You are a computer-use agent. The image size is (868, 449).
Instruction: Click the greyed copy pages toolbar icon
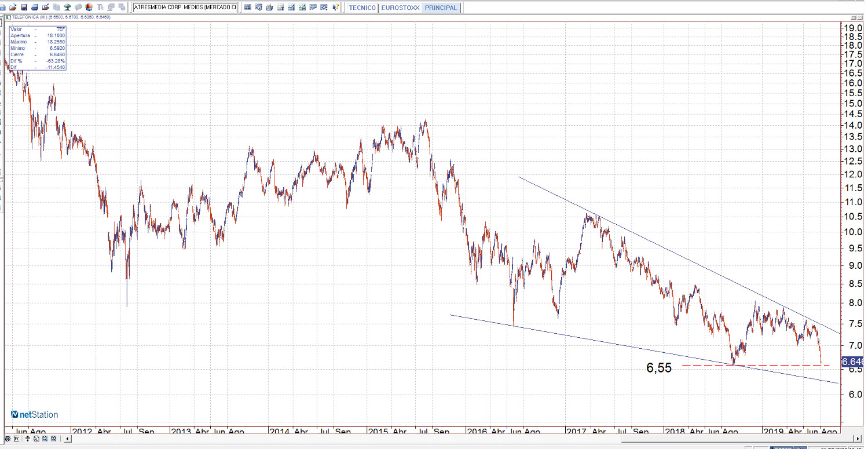(x=56, y=8)
